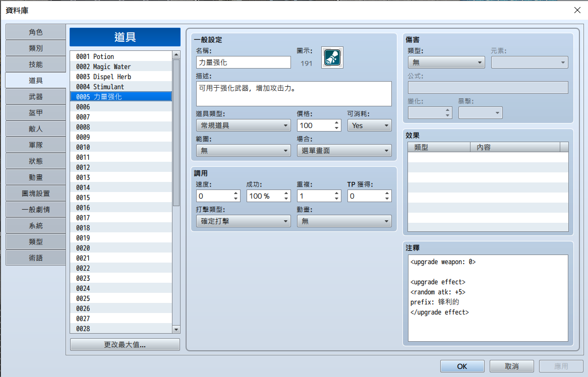Open the 術語 tab

pos(36,258)
